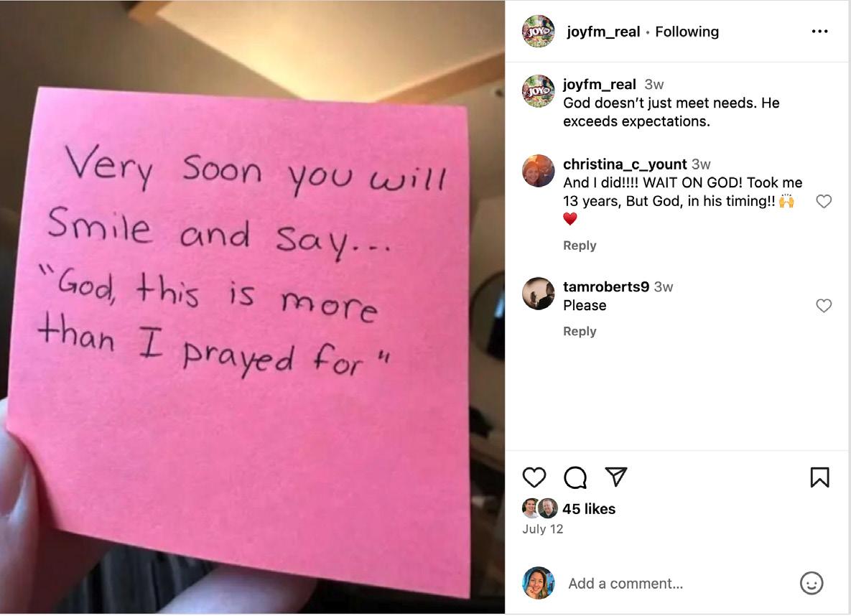Like christina_c_yount's comment
851x616 pixels.
[x=824, y=201]
